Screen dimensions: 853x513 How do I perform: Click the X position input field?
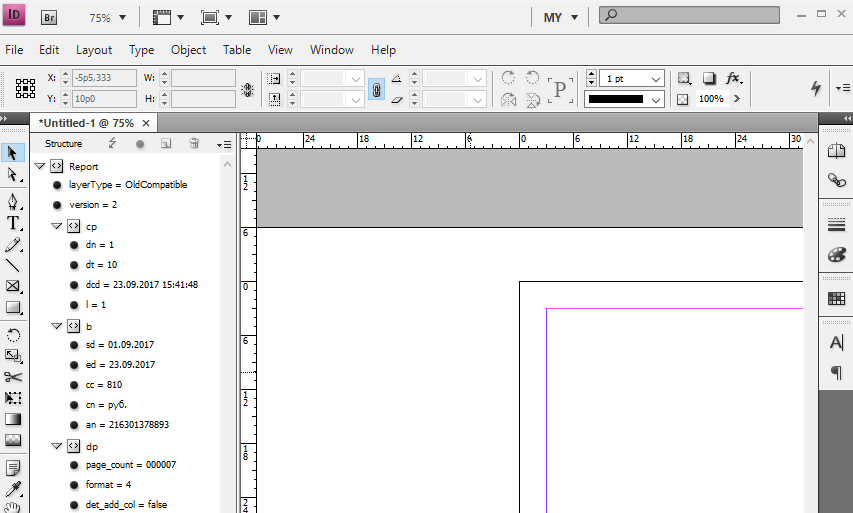point(104,78)
